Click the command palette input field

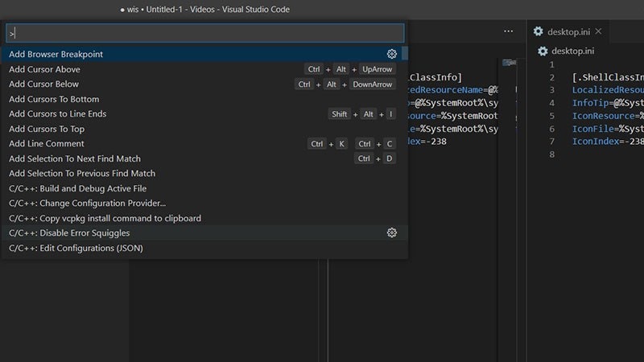point(204,33)
